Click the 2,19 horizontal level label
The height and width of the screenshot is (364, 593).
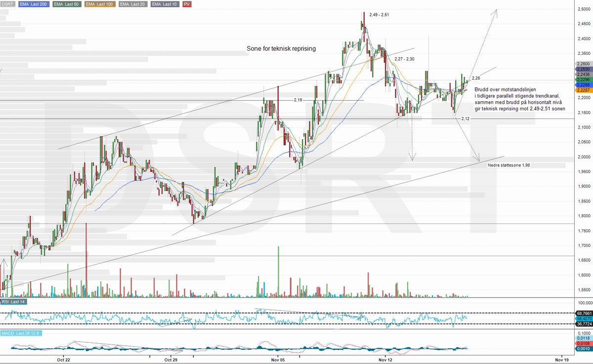coord(297,100)
